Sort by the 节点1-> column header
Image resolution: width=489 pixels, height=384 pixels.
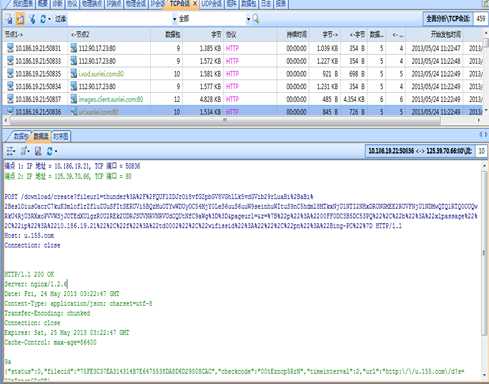(36, 34)
